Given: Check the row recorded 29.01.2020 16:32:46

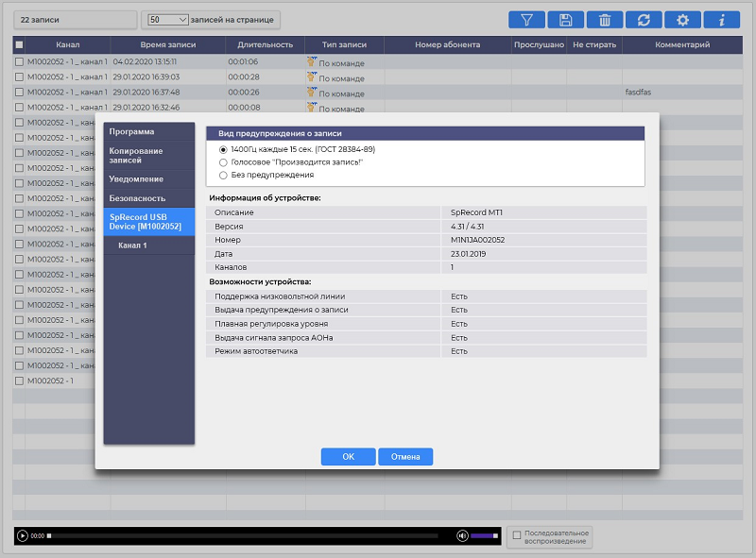Looking at the screenshot, I should pyautogui.click(x=19, y=107).
